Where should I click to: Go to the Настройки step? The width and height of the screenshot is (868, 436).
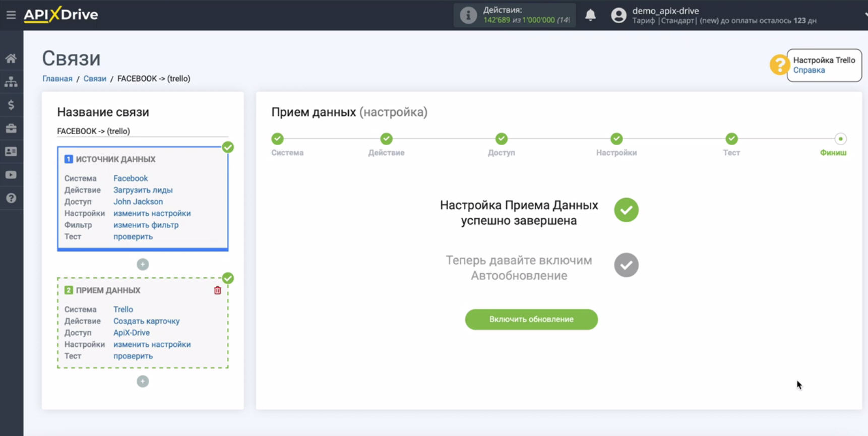[616, 139]
